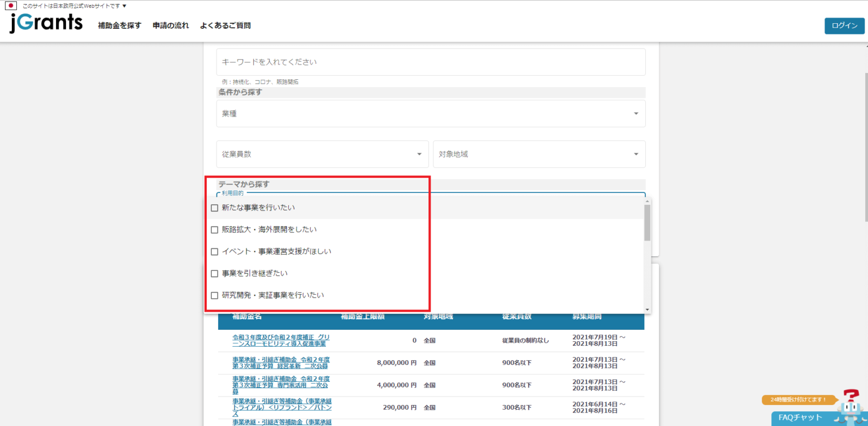Select the 補助金を探す menu item
The height and width of the screenshot is (426, 868).
(119, 25)
